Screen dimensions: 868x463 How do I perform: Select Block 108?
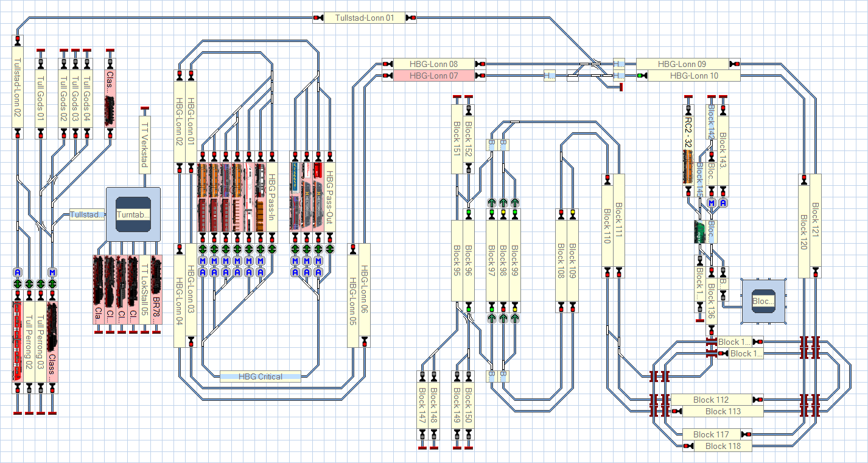tap(561, 260)
